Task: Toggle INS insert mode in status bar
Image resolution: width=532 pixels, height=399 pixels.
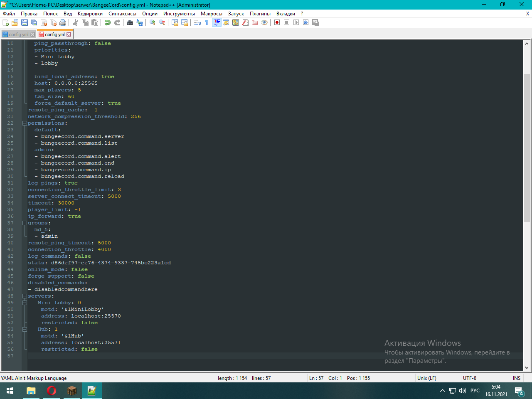Action: (x=517, y=378)
